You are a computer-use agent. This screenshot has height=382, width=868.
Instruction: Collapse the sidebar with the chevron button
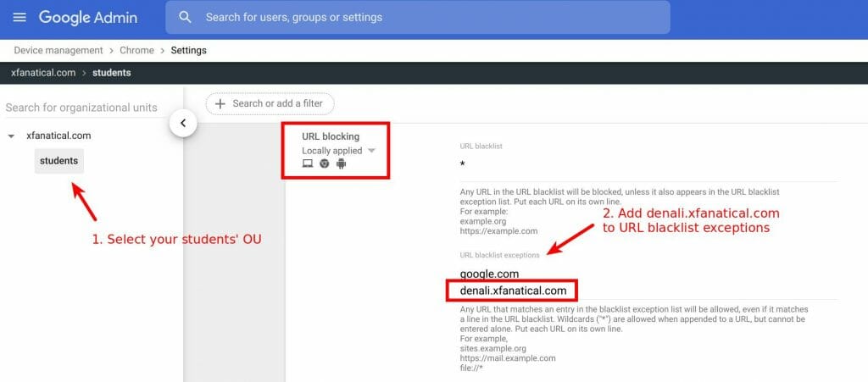point(183,124)
